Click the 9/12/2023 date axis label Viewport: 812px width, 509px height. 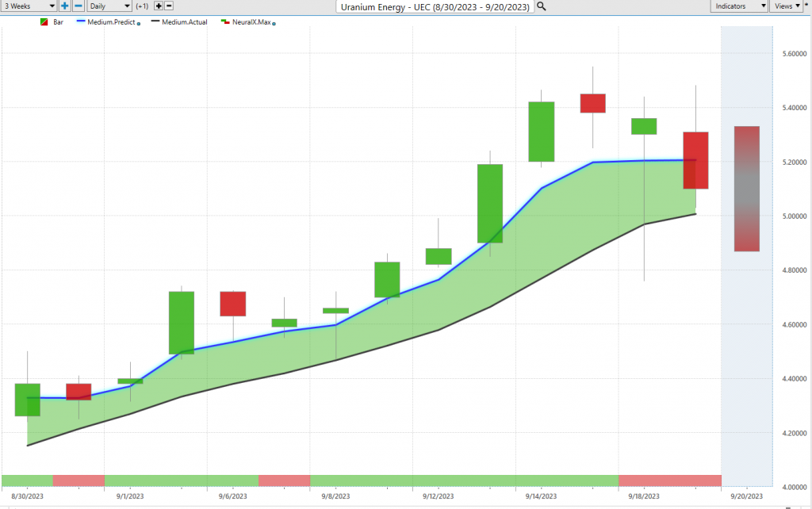pyautogui.click(x=438, y=496)
